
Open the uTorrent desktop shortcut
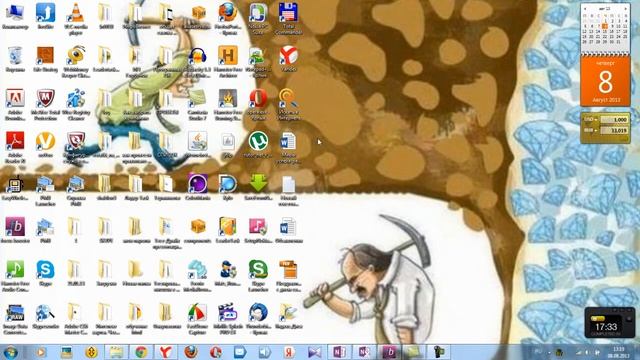click(258, 145)
